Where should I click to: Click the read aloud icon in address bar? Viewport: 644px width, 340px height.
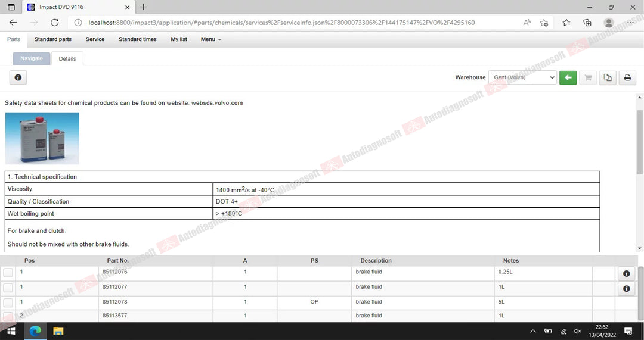527,23
